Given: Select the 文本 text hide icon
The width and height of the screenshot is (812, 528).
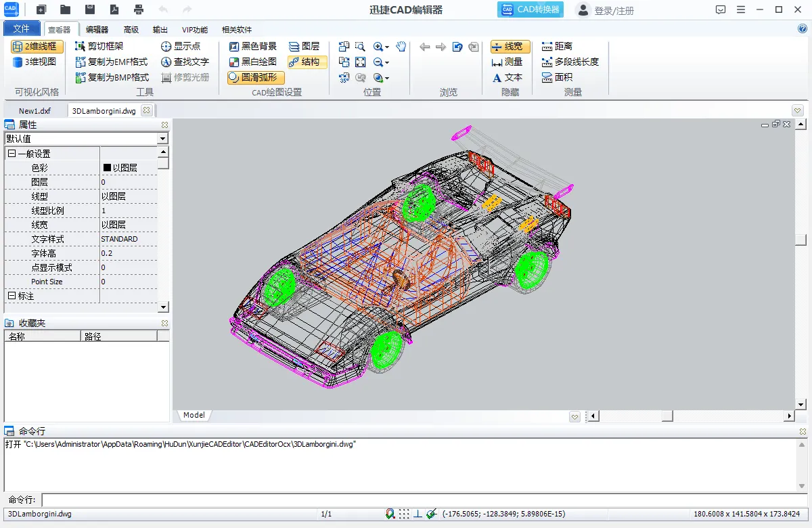Looking at the screenshot, I should coord(508,77).
